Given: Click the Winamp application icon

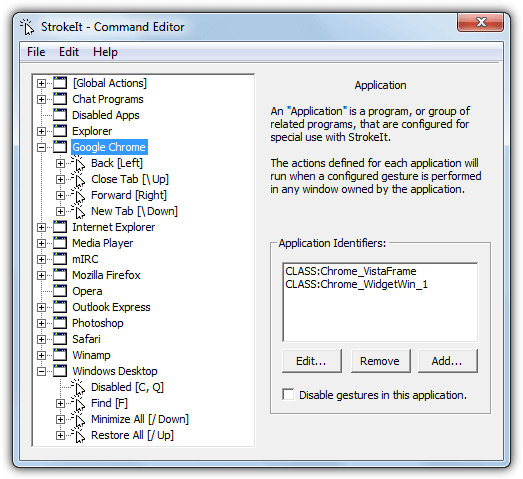Looking at the screenshot, I should coord(60,355).
